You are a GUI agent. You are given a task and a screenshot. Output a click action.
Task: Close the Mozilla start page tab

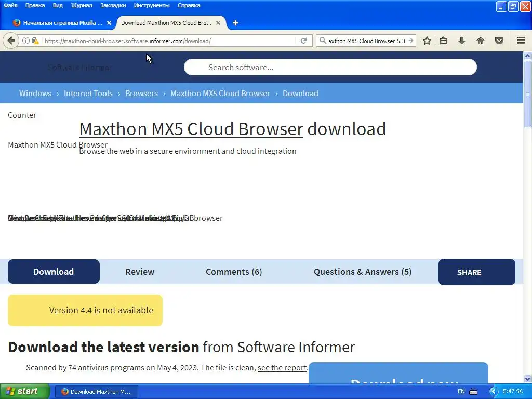109,23
